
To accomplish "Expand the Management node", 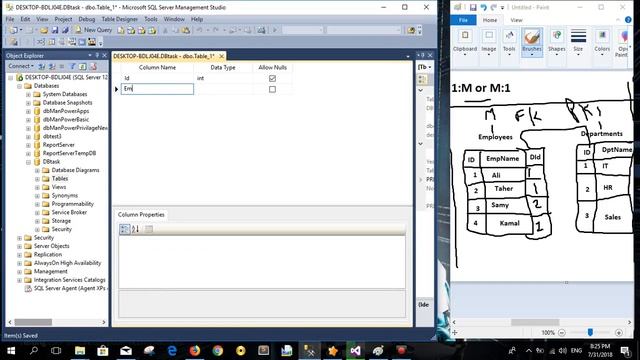I will (x=19, y=272).
